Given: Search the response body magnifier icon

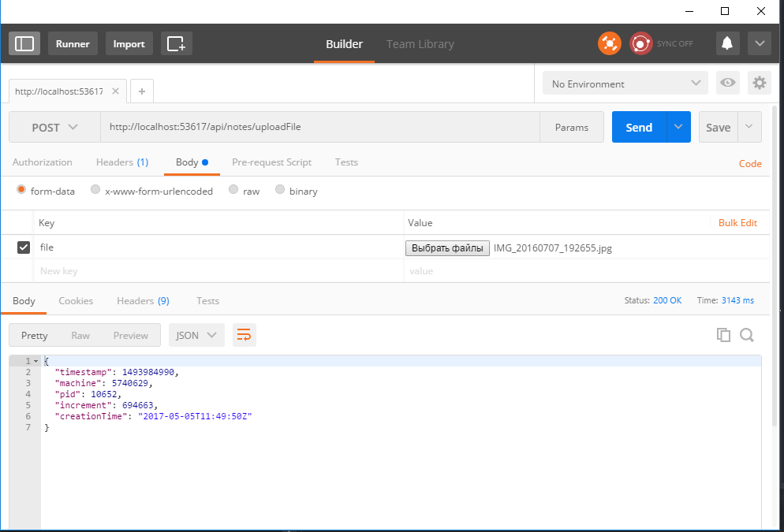Looking at the screenshot, I should tap(747, 335).
